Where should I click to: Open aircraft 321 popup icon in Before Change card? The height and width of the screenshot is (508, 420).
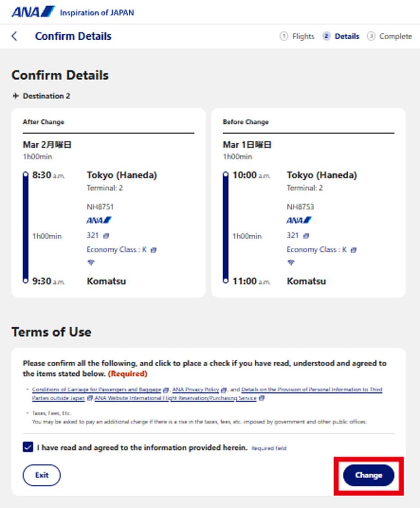(x=306, y=236)
